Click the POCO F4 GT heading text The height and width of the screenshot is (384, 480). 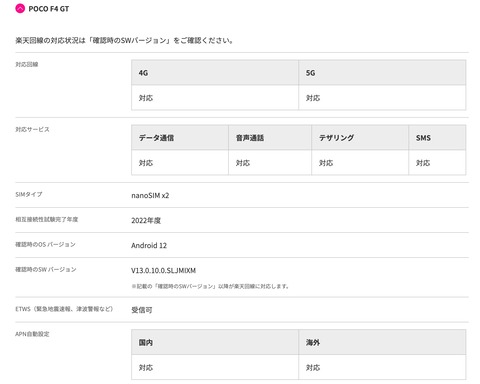49,9
